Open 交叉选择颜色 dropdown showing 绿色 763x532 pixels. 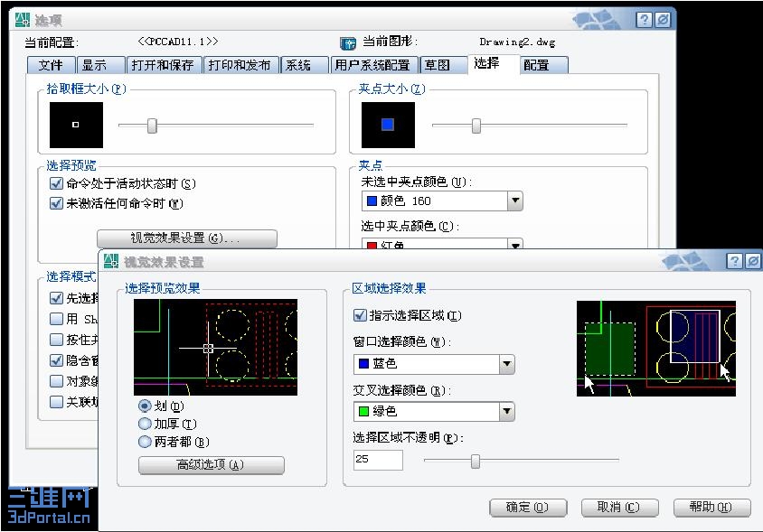(x=434, y=411)
